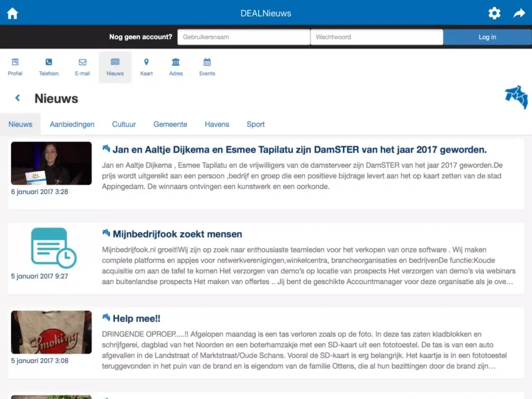The image size is (532, 399).
Task: Open the 'Help mee!!' article
Action: tap(136, 318)
